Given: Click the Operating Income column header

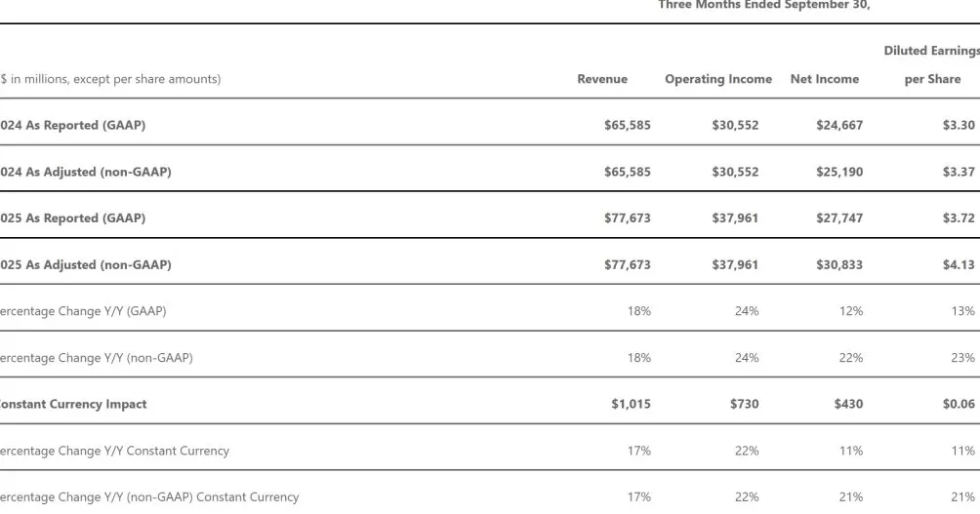Looking at the screenshot, I should (717, 79).
